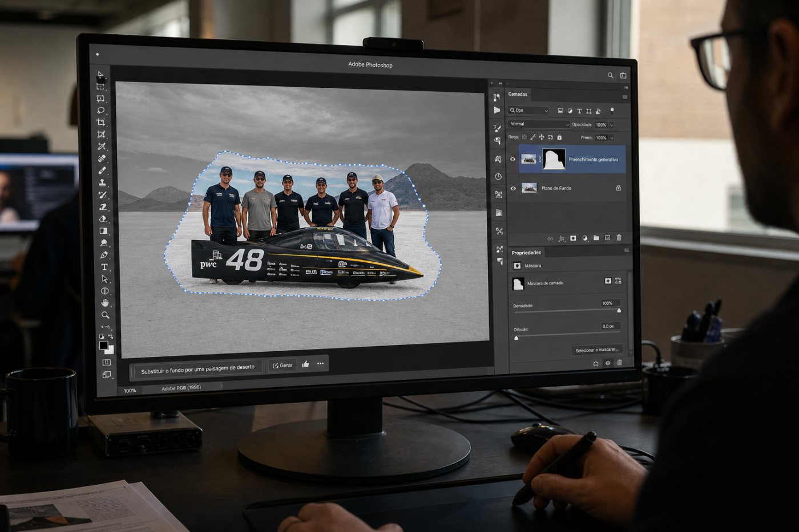Add a layer mask in Camadas footer
Screen dimensions: 799x532
point(573,238)
